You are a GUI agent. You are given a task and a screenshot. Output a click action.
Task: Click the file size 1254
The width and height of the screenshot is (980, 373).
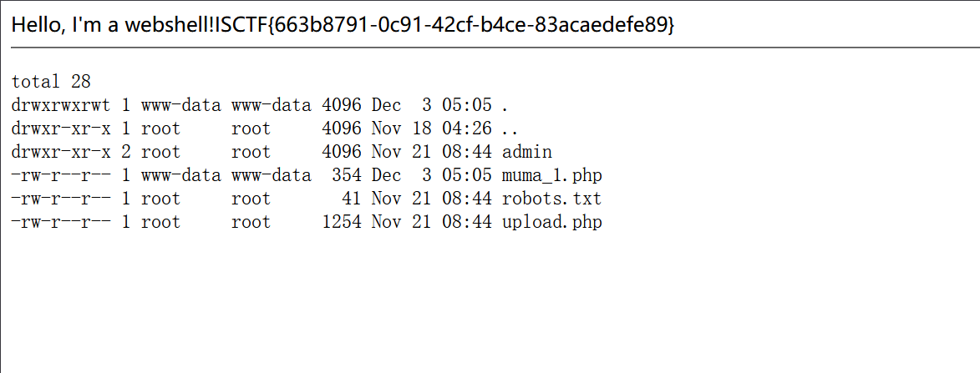(x=342, y=222)
